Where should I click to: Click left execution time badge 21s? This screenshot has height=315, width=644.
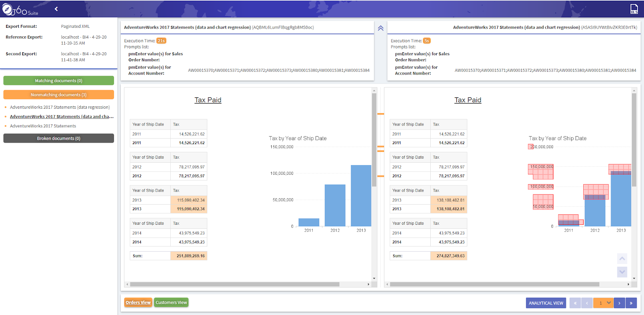[x=161, y=41]
